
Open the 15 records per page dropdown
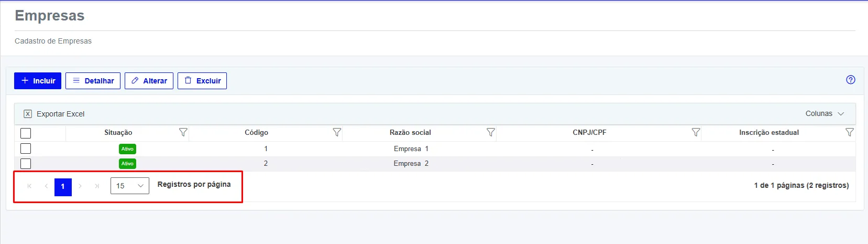tap(130, 186)
